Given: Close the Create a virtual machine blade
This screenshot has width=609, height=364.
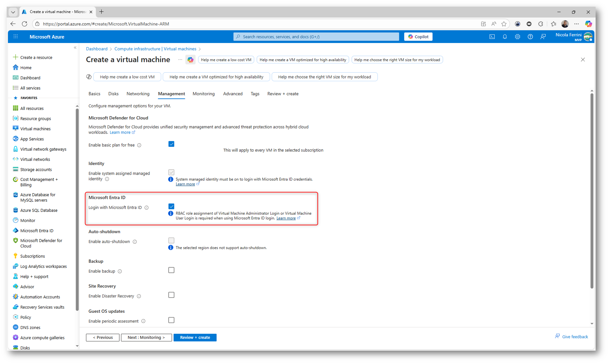Looking at the screenshot, I should pos(583,60).
